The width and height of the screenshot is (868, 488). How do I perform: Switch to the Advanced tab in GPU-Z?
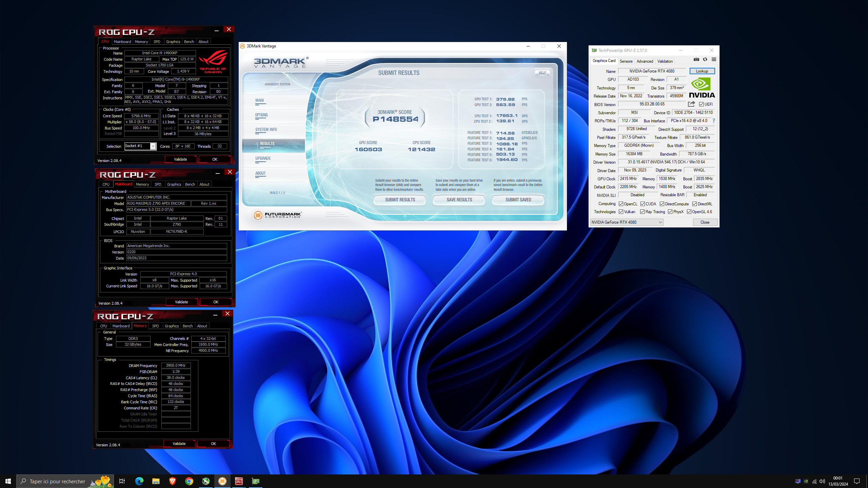[x=645, y=61]
